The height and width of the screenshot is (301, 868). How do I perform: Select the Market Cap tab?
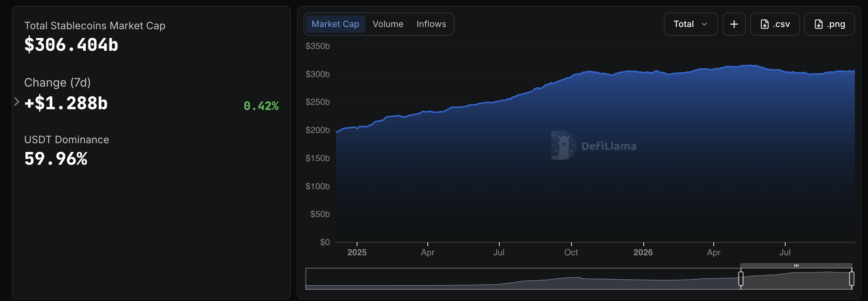coord(335,24)
